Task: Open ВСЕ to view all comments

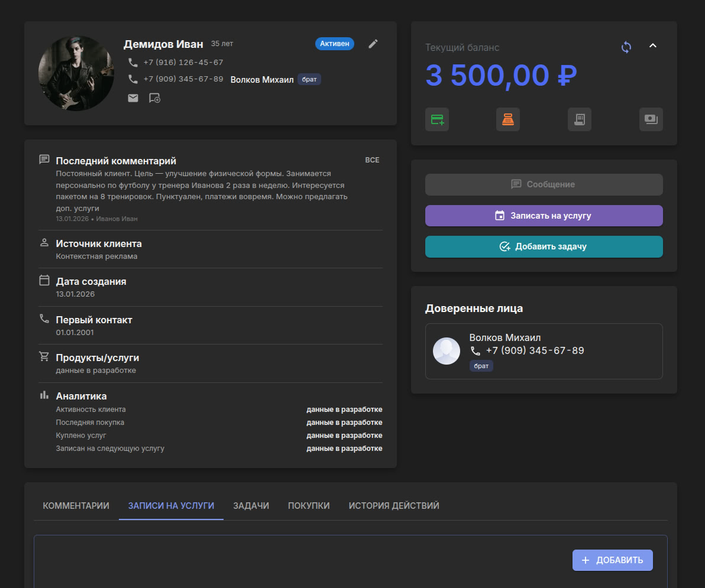Action: click(372, 160)
